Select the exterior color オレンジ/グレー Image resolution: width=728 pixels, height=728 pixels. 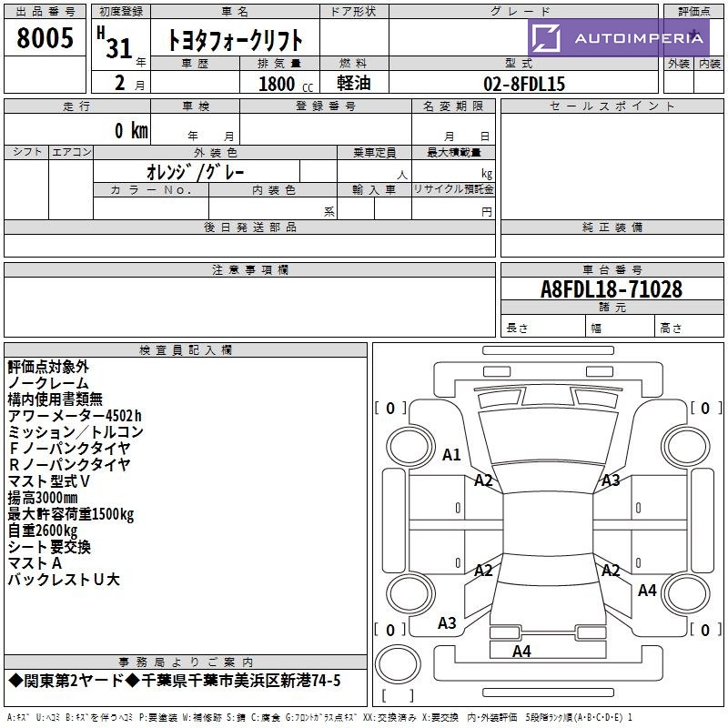(x=196, y=172)
